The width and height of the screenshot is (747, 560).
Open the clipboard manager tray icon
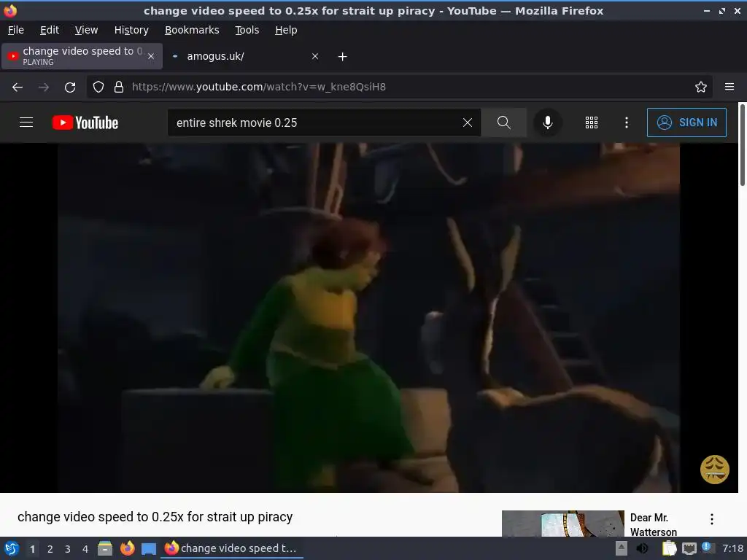[669, 548]
